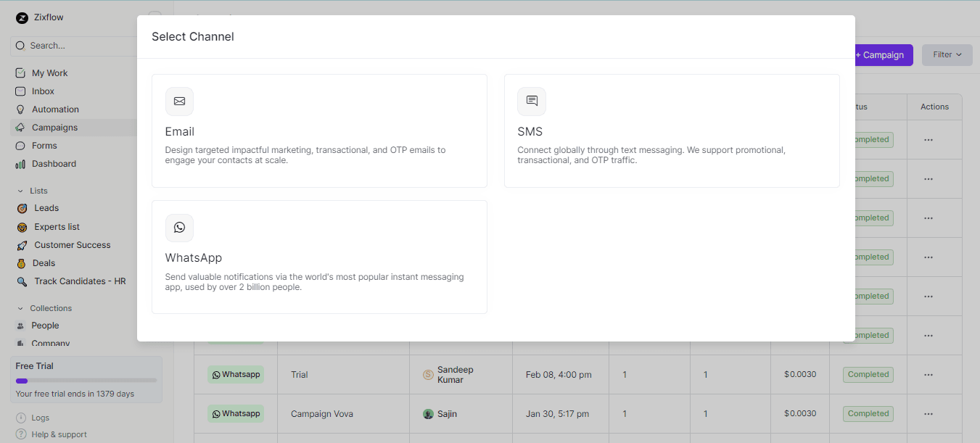The height and width of the screenshot is (443, 980).
Task: Collapse the Lists section chevron
Action: coord(20,190)
